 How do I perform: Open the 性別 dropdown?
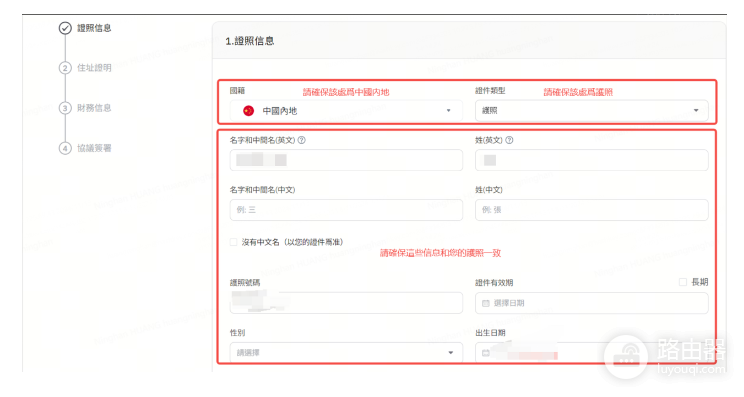(346, 353)
